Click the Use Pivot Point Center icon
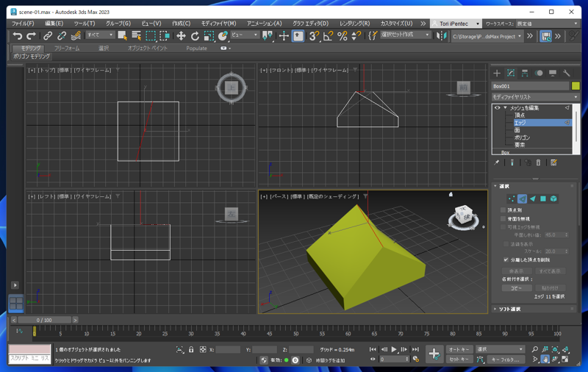 point(268,35)
